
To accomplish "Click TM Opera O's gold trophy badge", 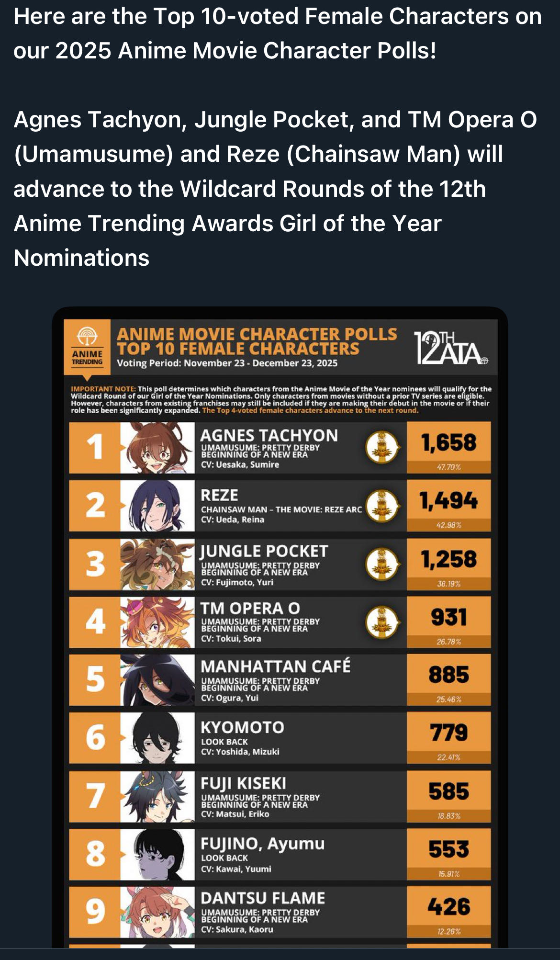I will 381,622.
